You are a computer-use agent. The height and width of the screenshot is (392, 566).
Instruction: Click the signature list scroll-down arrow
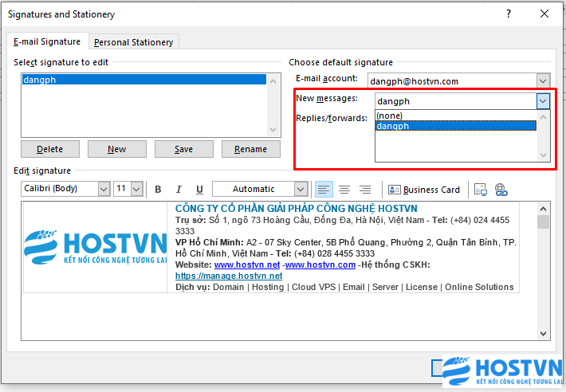pos(273,130)
